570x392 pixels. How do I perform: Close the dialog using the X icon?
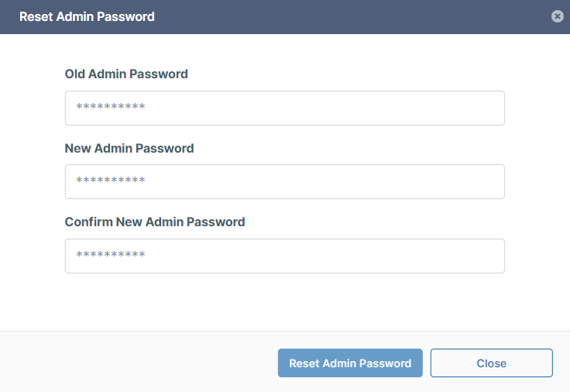[557, 16]
